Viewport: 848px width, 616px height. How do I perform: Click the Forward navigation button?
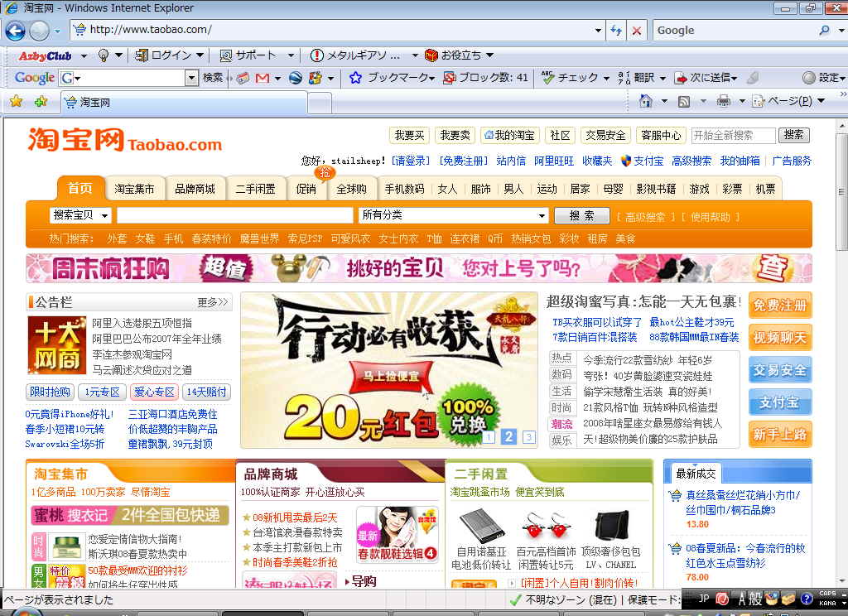click(x=39, y=31)
